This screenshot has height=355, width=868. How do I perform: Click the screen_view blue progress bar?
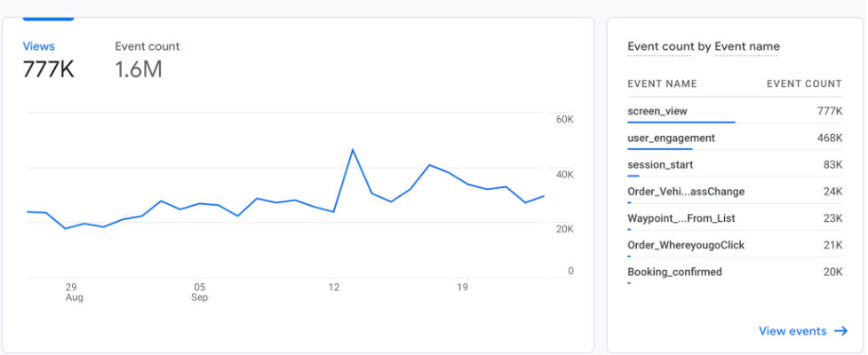681,122
